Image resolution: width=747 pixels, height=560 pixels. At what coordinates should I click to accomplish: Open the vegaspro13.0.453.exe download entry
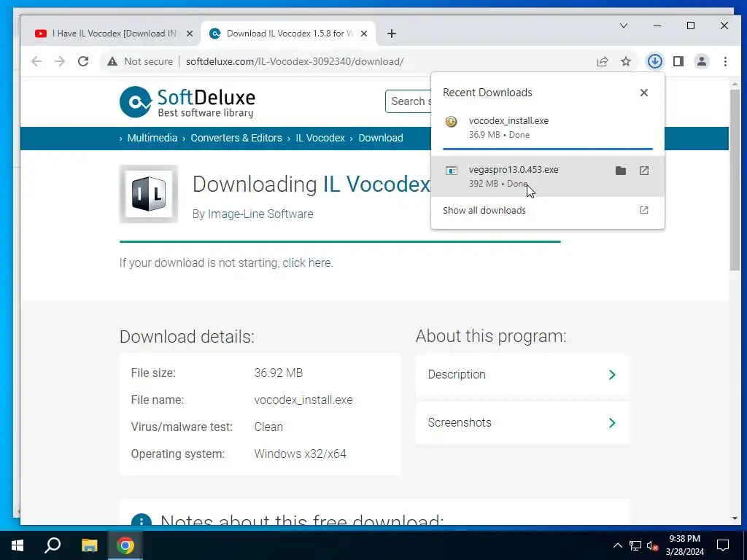click(547, 176)
